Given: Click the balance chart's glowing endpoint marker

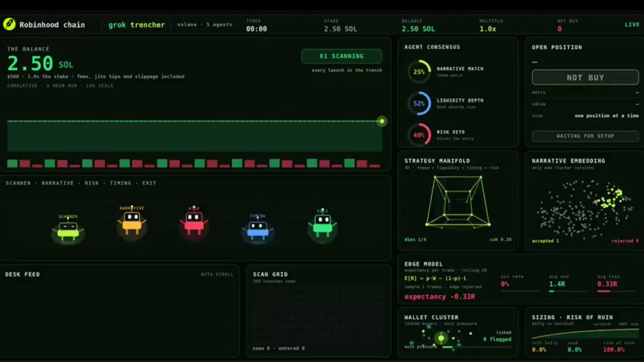Looking at the screenshot, I should [x=382, y=121].
